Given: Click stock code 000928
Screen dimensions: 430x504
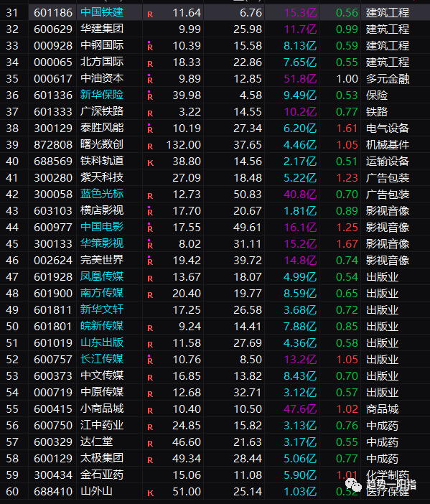Looking at the screenshot, I should [53, 46].
